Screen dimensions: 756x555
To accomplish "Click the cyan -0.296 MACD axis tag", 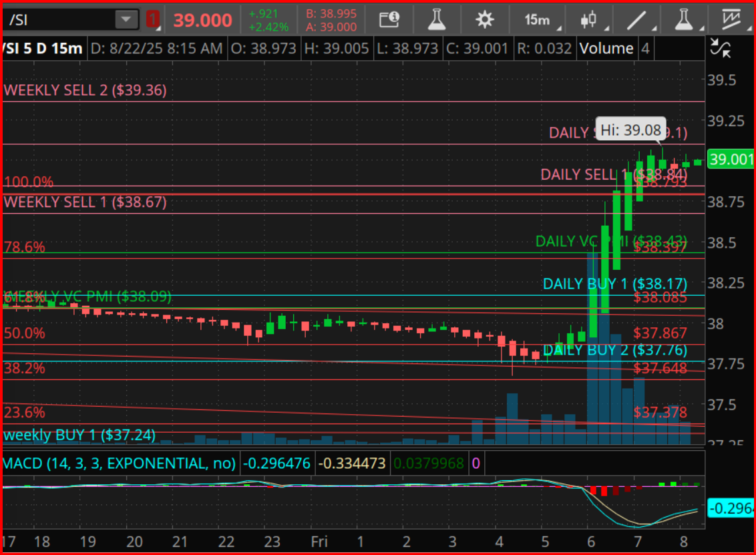I will pyautogui.click(x=731, y=508).
